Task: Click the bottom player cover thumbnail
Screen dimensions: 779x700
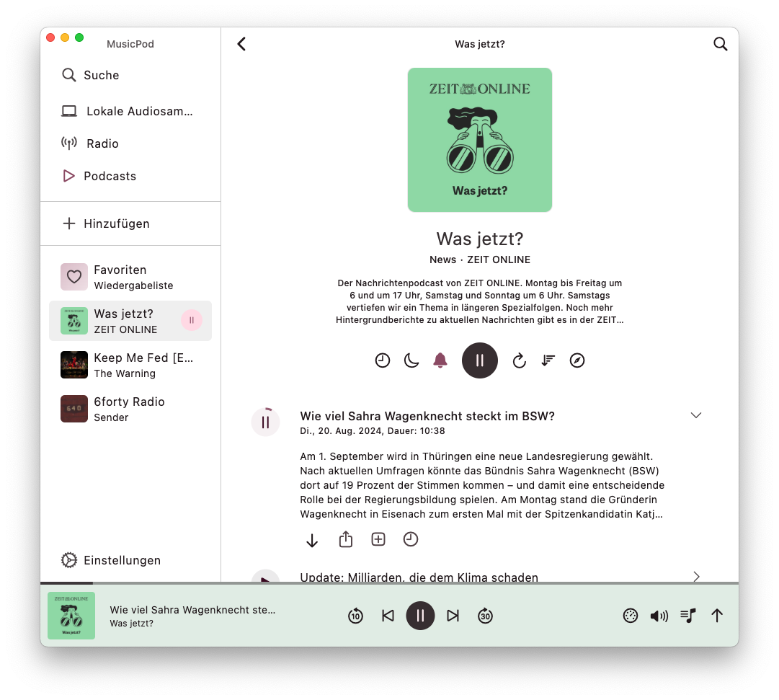Action: point(71,616)
